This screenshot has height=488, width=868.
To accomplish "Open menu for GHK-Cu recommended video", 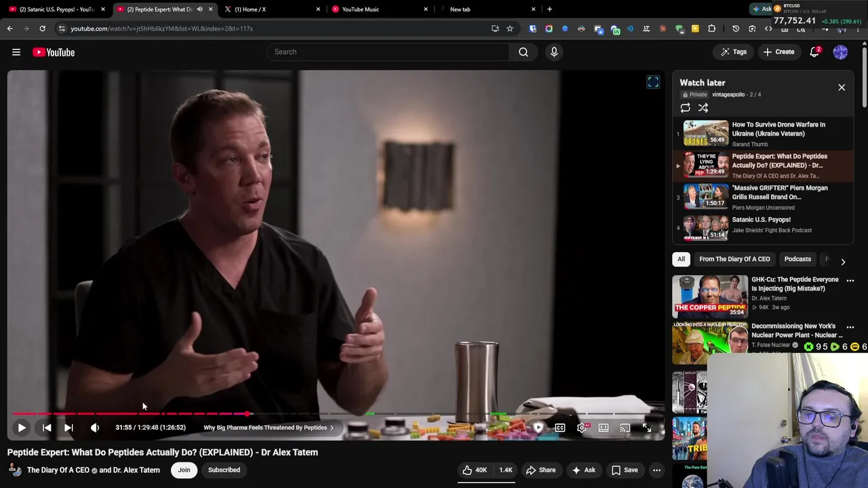I will pos(850,280).
